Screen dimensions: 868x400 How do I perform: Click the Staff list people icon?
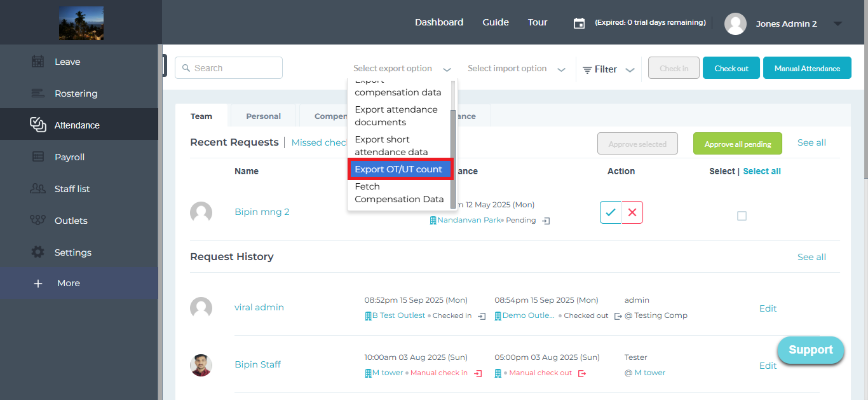[x=38, y=189]
